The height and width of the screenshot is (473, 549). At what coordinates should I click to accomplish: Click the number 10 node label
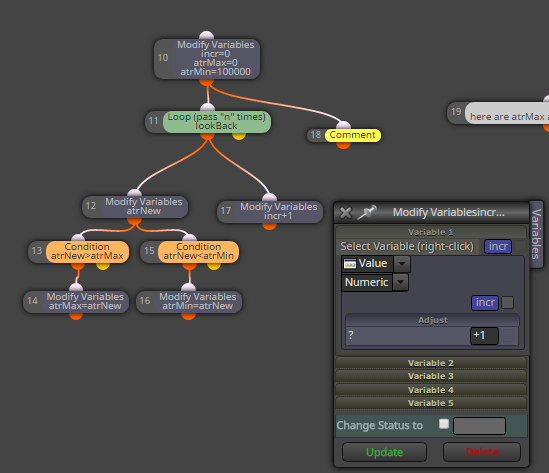click(163, 58)
